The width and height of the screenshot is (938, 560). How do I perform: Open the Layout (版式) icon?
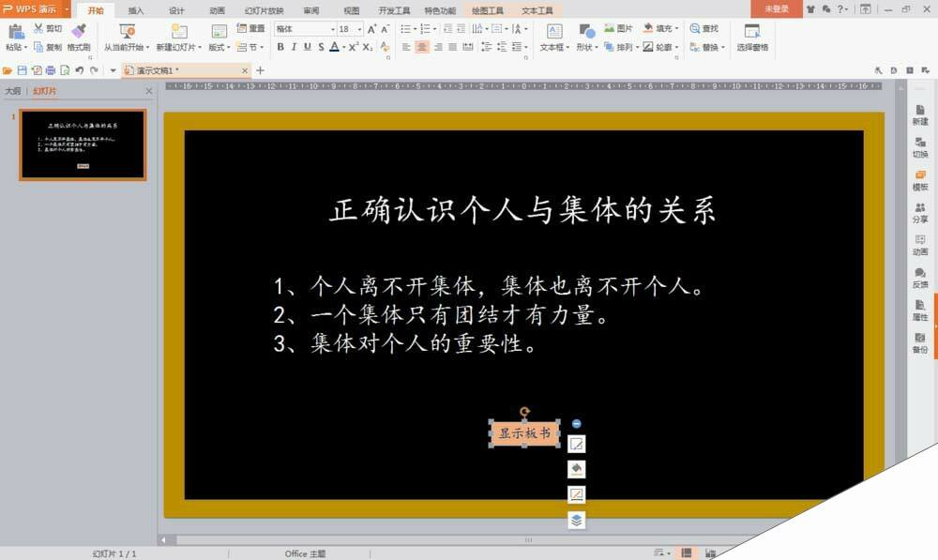(x=219, y=32)
